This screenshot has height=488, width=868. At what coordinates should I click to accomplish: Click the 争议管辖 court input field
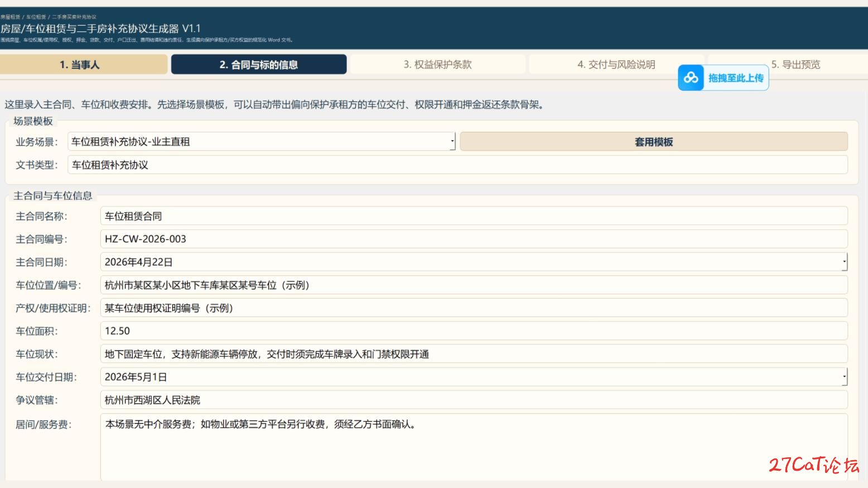(474, 400)
